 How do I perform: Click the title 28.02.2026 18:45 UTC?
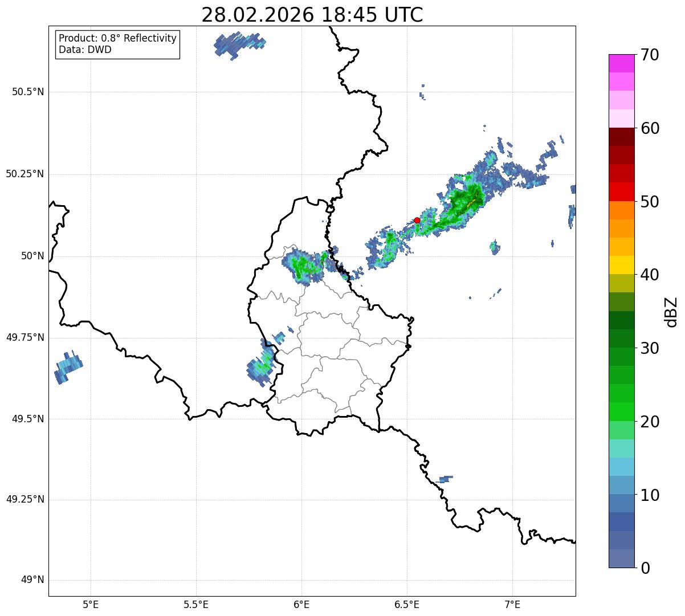click(x=312, y=15)
